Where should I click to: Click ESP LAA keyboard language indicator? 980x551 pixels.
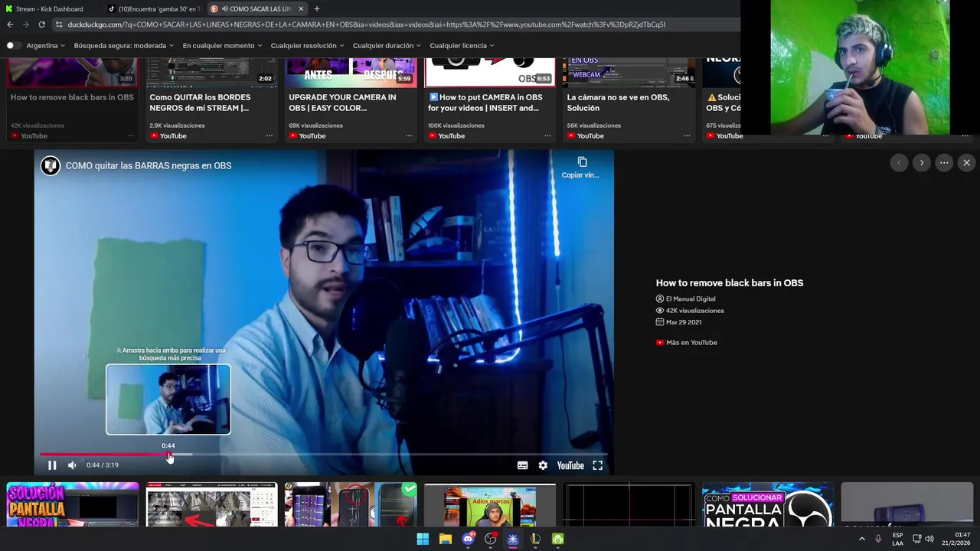coord(897,539)
